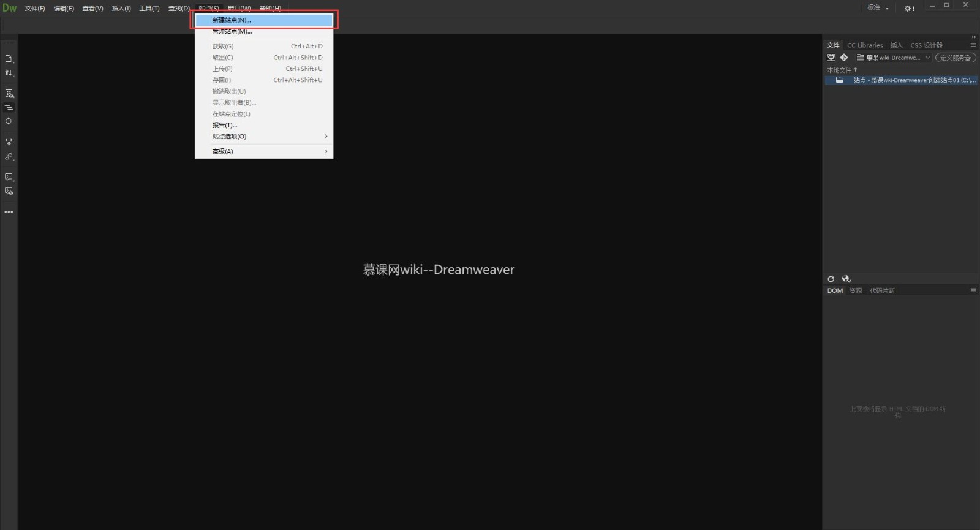This screenshot has width=980, height=530.
Task: Click the File Management arrows icon
Action: [9, 73]
